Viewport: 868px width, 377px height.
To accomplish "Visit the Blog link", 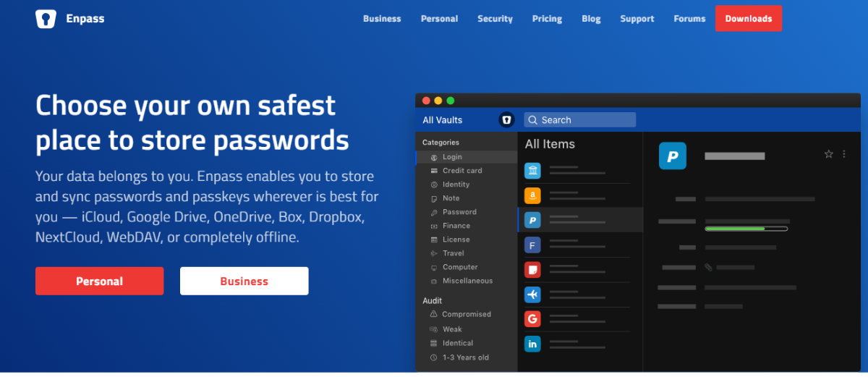I will point(591,19).
